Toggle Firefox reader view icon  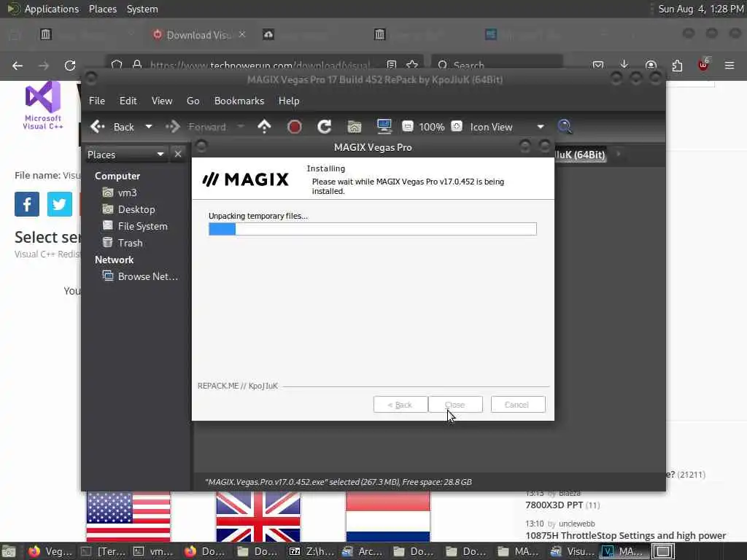[392, 65]
